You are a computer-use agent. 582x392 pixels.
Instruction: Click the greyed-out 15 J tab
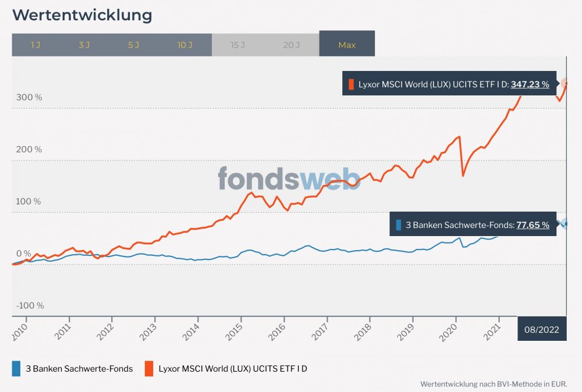coord(237,45)
